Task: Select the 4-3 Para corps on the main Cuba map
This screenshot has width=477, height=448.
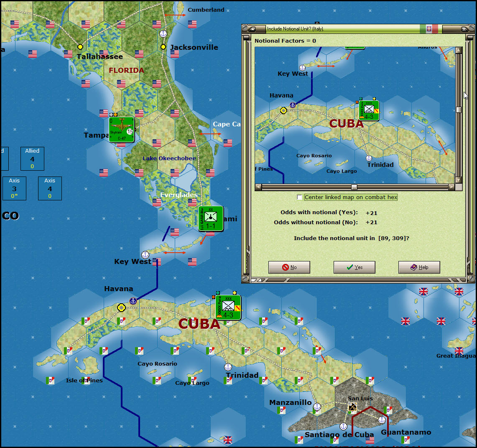Action: click(x=228, y=307)
